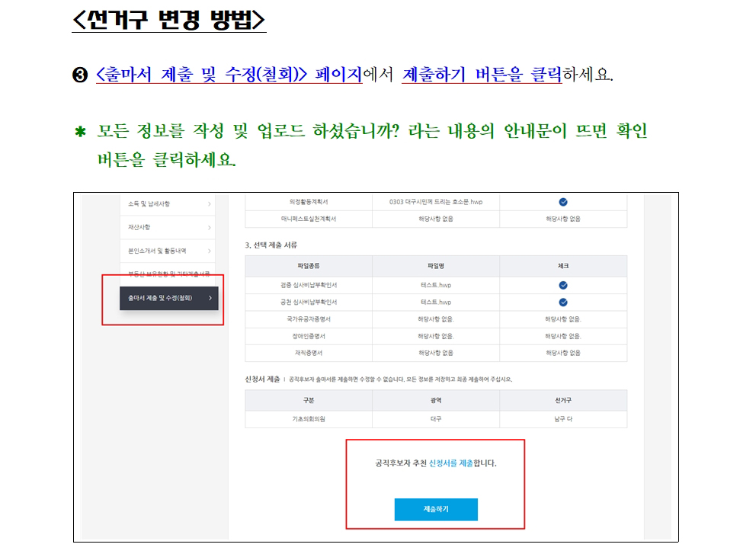Image resolution: width=756 pixels, height=557 pixels.
Task: Toggle check mark for 의정활동계획서 row
Action: tap(563, 202)
